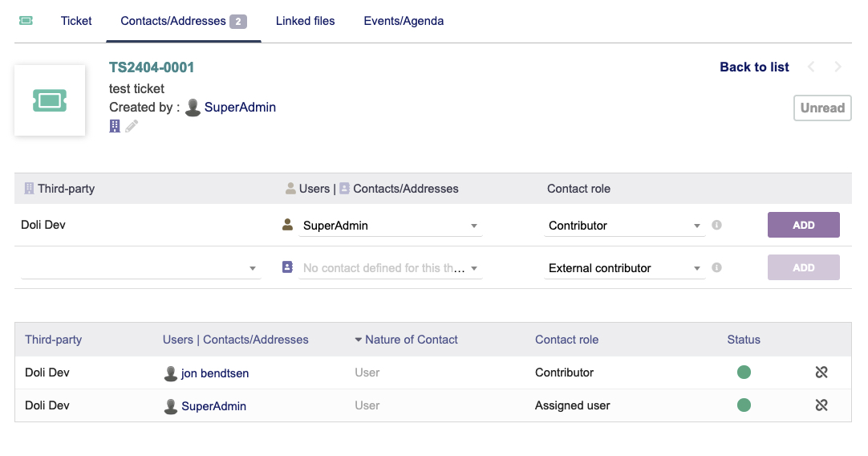
Task: Click info icon next to Contributor role
Action: 717,225
